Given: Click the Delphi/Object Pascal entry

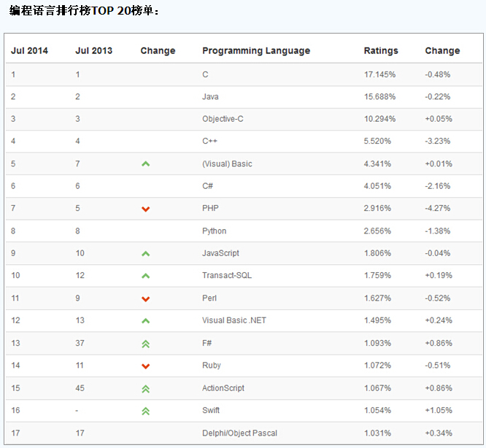Looking at the screenshot, I should tap(239, 433).
